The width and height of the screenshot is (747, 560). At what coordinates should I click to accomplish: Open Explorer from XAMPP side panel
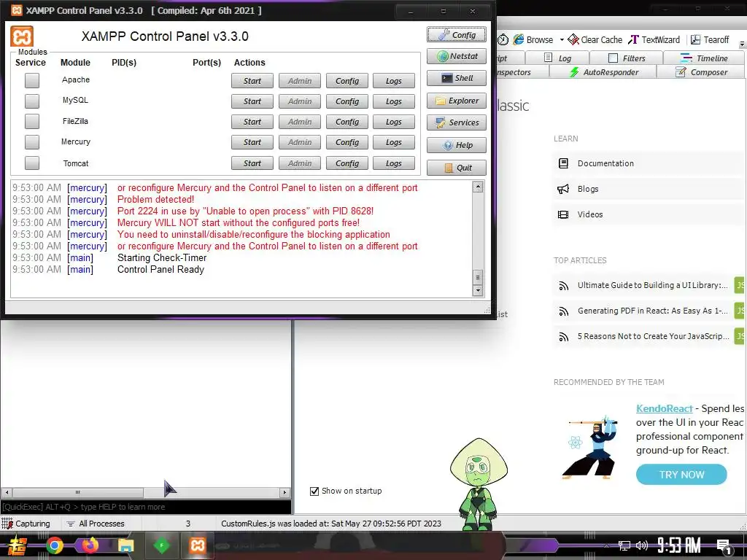pyautogui.click(x=457, y=101)
